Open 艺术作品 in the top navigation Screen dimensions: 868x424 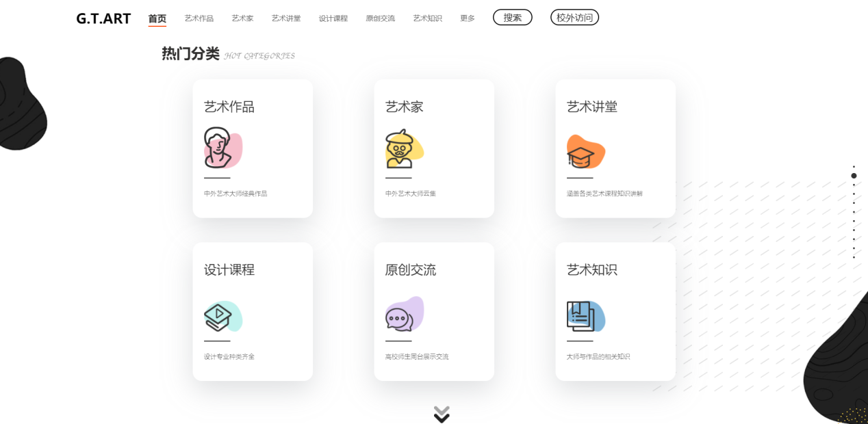(x=199, y=18)
